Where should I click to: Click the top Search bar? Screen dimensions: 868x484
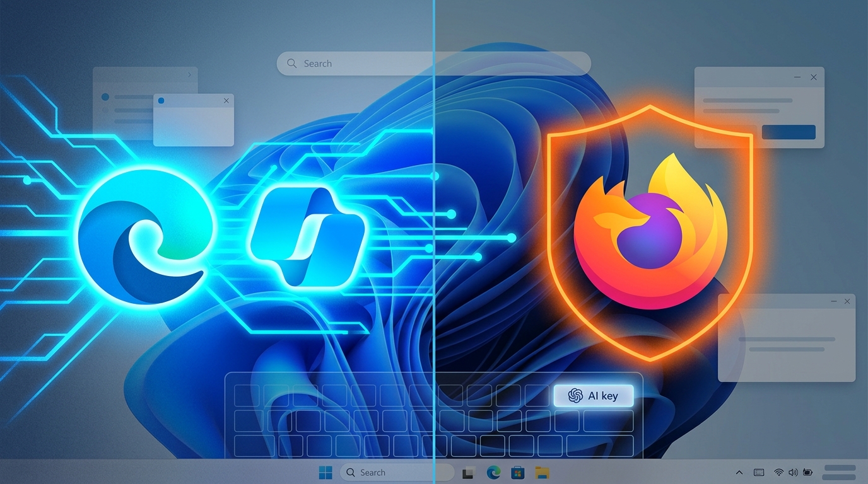434,64
